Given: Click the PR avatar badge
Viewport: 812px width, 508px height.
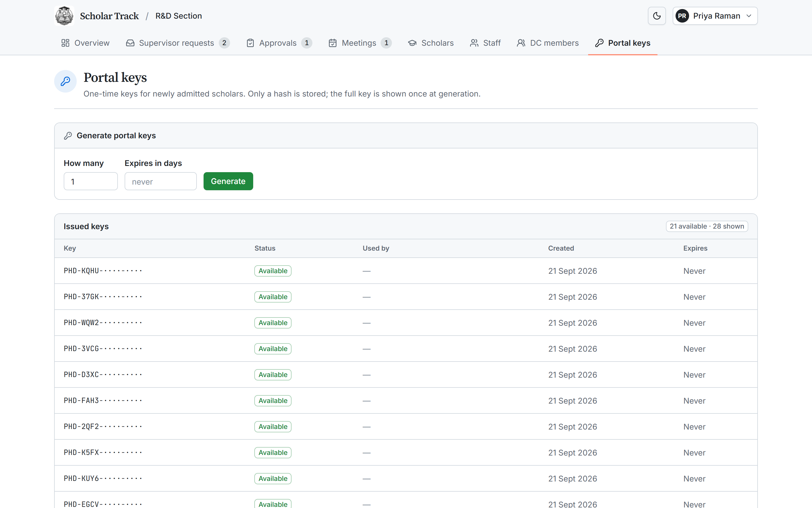Looking at the screenshot, I should 682,16.
